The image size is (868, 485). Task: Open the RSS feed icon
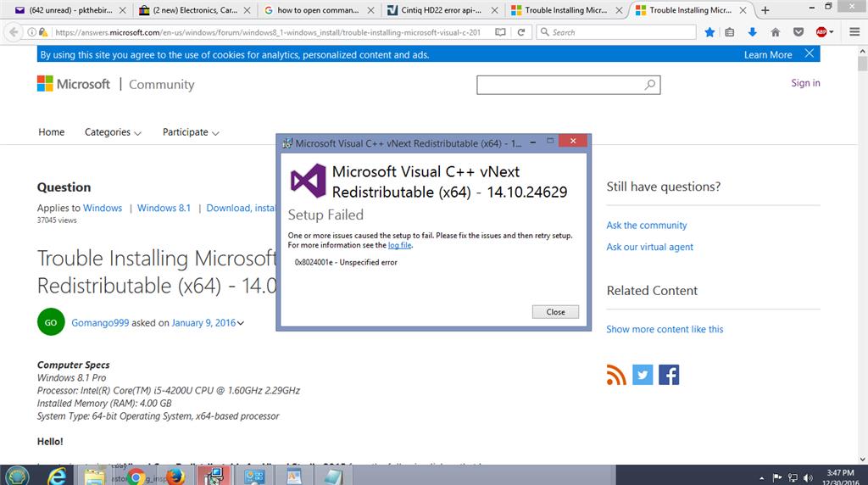pos(616,375)
